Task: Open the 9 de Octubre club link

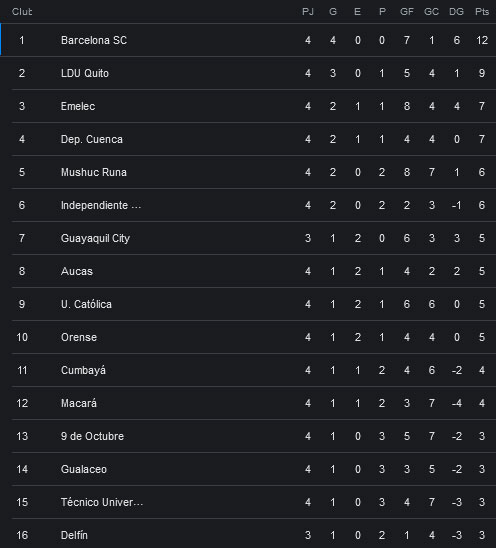Action: click(92, 436)
